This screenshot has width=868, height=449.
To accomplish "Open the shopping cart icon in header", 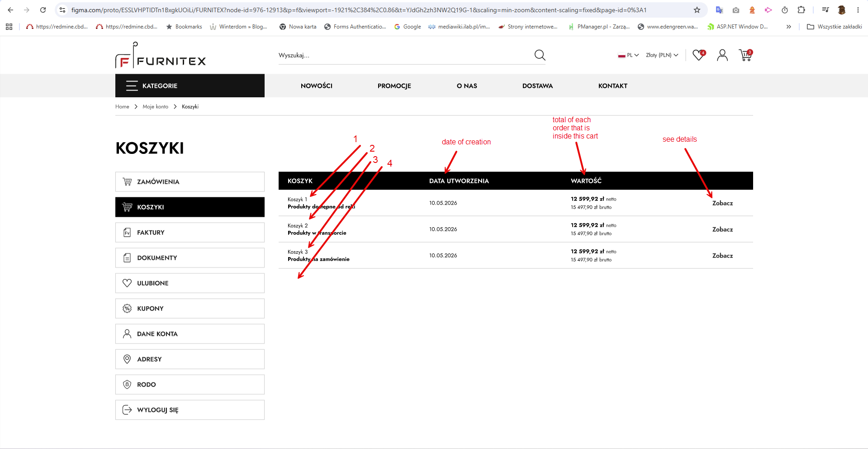I will click(x=745, y=55).
